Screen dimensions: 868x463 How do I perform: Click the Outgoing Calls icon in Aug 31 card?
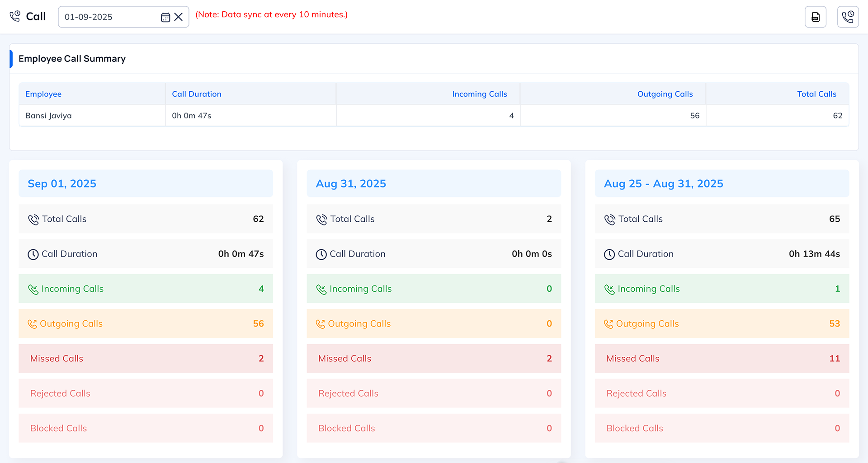point(320,324)
